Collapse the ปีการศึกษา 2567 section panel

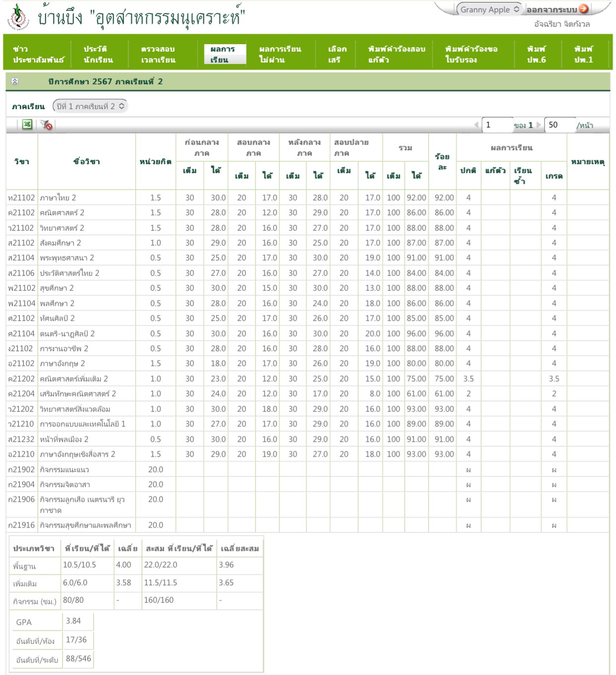click(15, 81)
